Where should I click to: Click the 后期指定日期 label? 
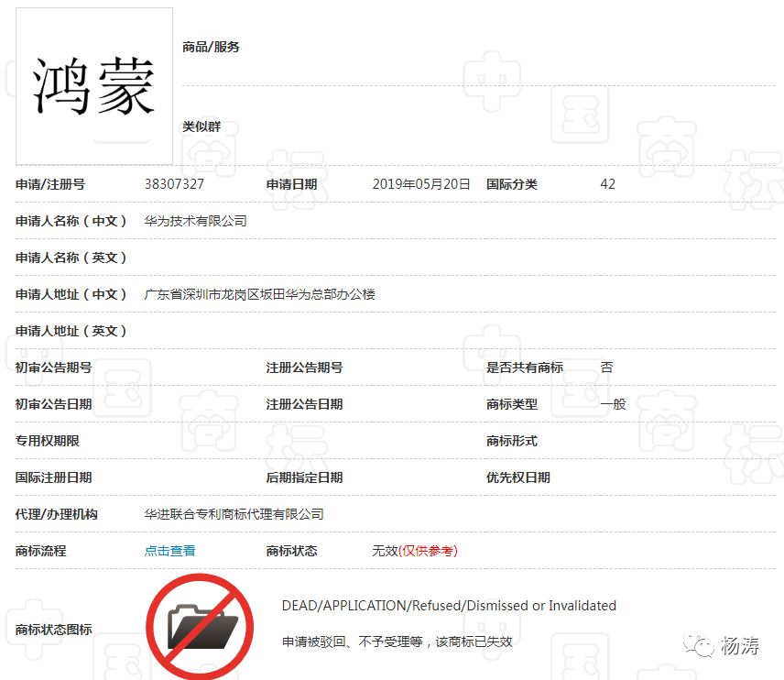coord(304,477)
